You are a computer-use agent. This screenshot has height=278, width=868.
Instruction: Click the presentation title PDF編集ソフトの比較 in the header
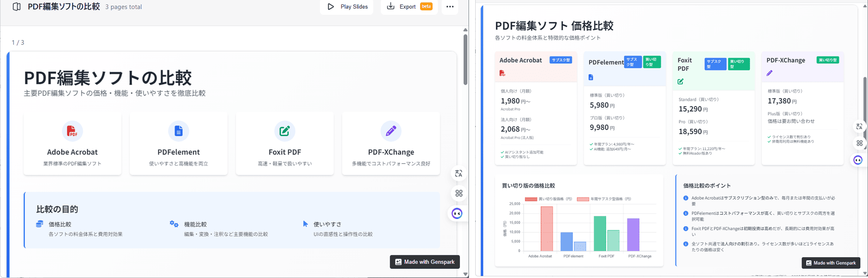(64, 7)
